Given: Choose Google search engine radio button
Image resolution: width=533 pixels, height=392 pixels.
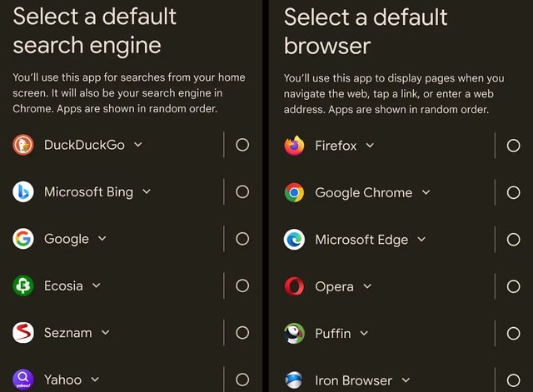Looking at the screenshot, I should tap(242, 239).
